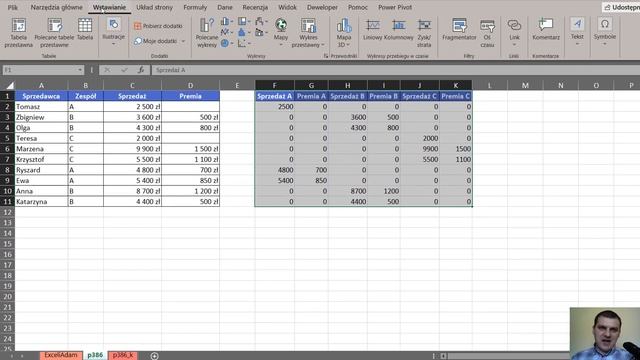Insert a Komentarz
The width and height of the screenshot is (640, 360).
[x=546, y=29]
